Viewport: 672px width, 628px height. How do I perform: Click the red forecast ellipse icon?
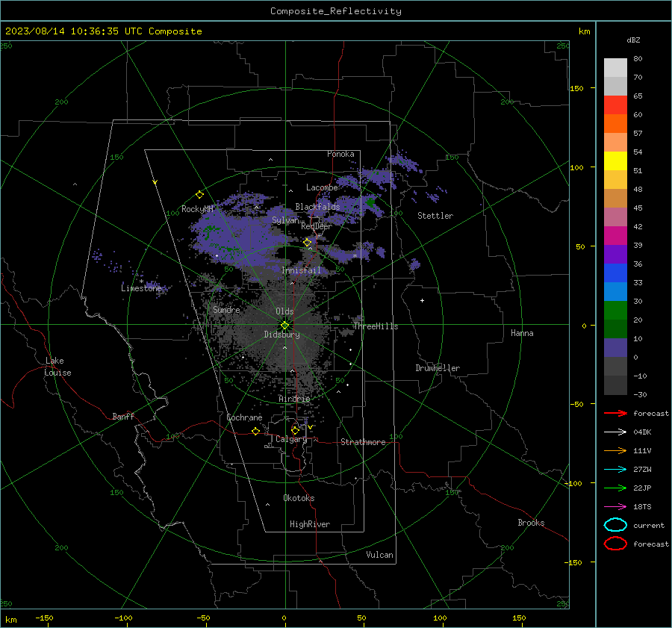click(615, 544)
